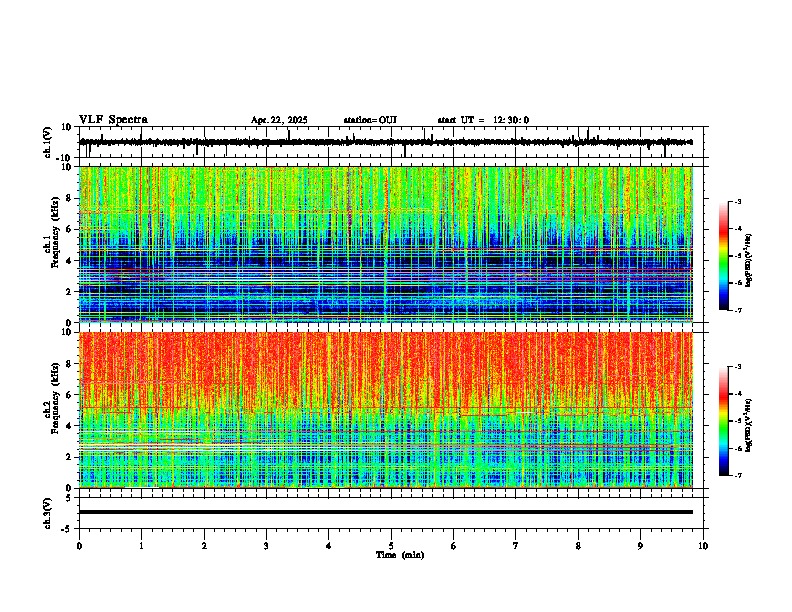The height and width of the screenshot is (612, 792).
Task: Click the "6" kHz tick on ch.1 spectrogram
Action: click(69, 229)
